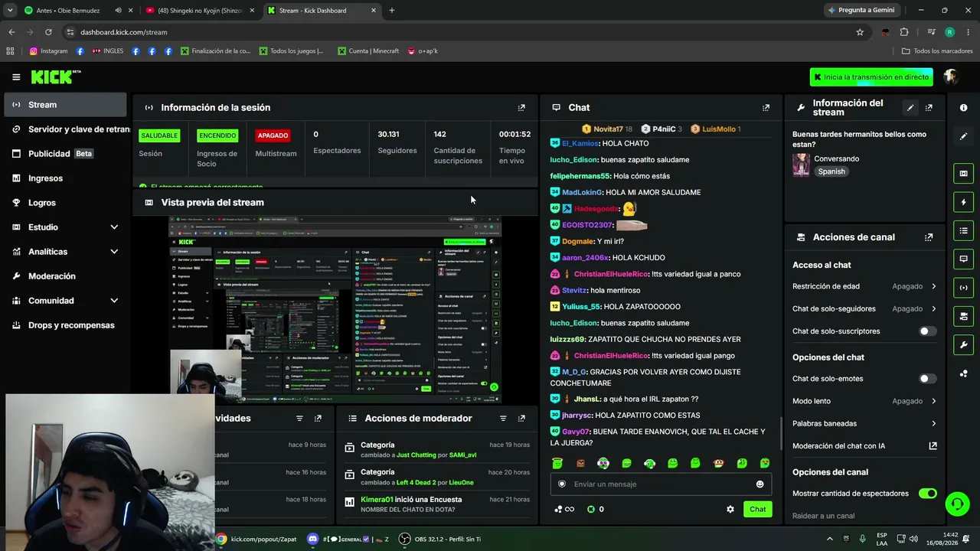Open the hamburger menu beside the KICK logo

coord(16,77)
